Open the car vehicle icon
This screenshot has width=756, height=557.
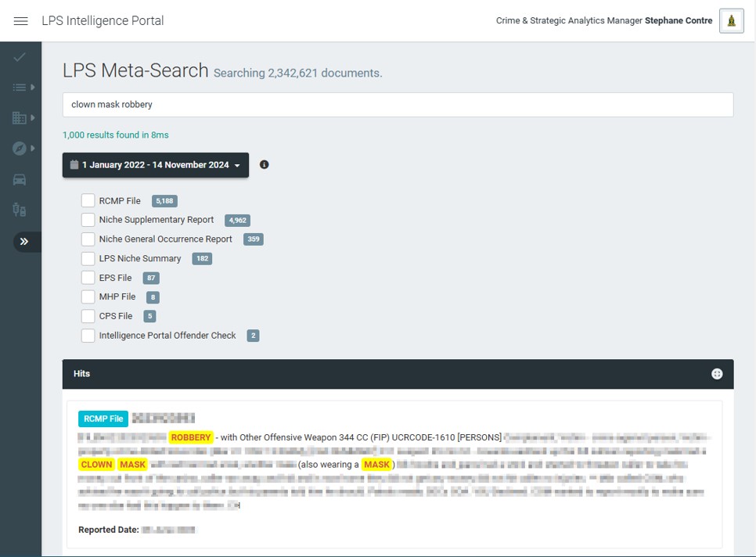(x=20, y=180)
